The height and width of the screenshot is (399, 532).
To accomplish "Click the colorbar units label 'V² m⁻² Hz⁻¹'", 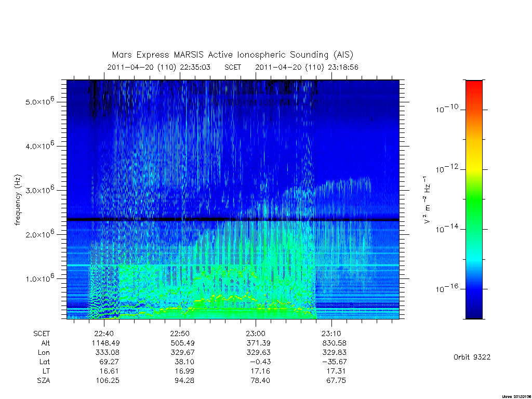I will click(427, 199).
